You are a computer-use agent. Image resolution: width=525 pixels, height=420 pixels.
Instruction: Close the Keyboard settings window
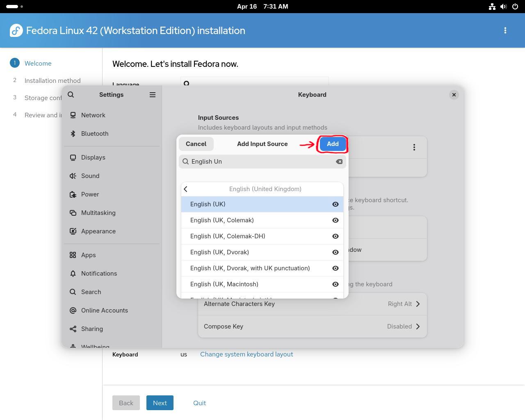point(454,95)
